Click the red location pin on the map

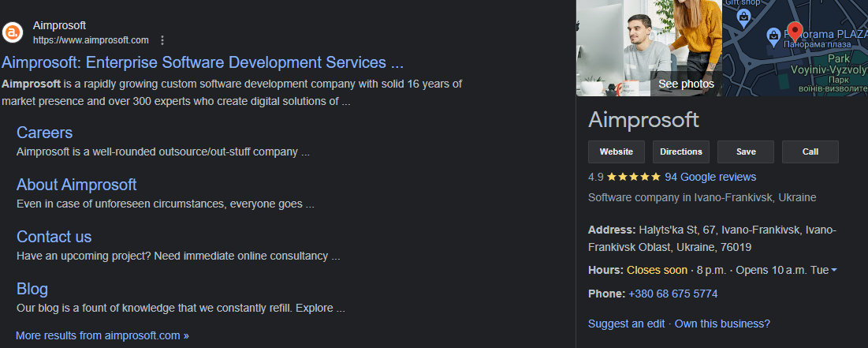click(795, 32)
